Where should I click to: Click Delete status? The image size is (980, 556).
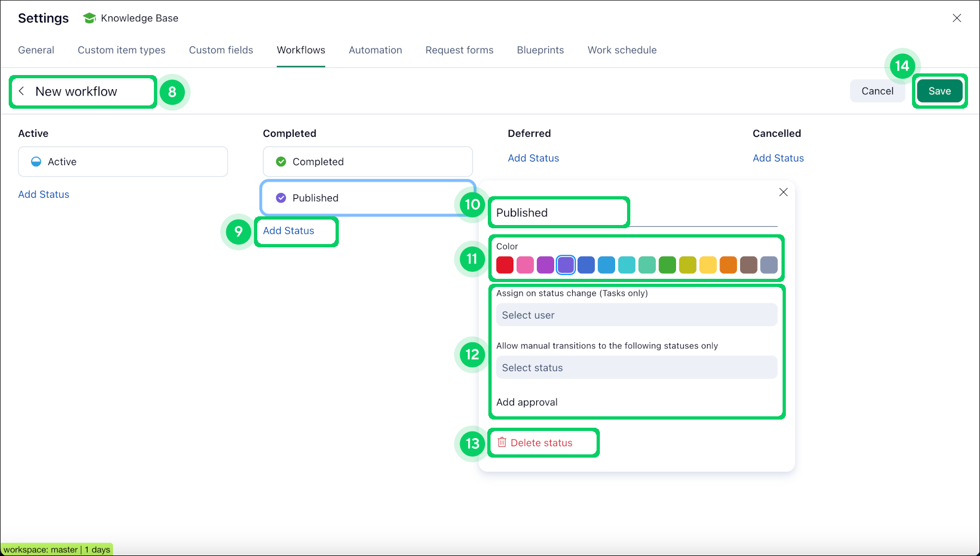point(535,442)
